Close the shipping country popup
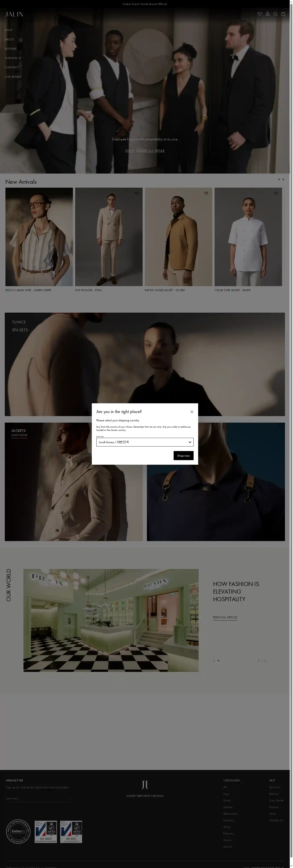The height and width of the screenshot is (868, 293). (191, 412)
